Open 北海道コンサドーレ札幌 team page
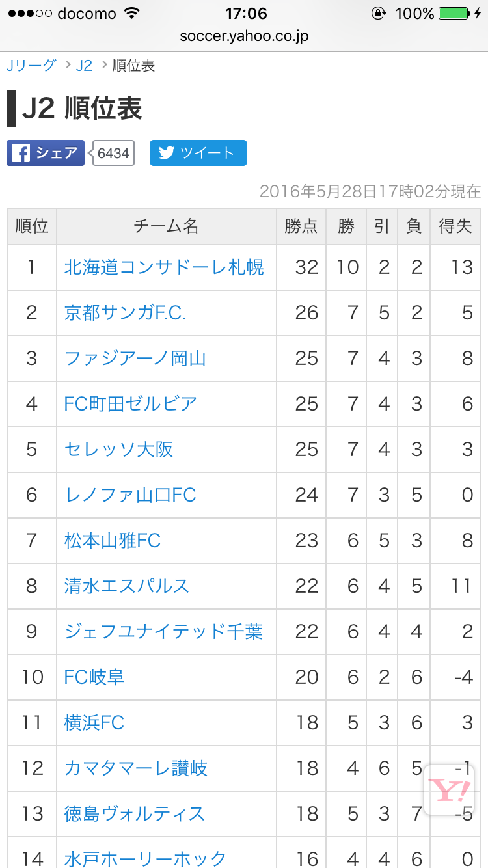This screenshot has width=488, height=868. pos(164,267)
